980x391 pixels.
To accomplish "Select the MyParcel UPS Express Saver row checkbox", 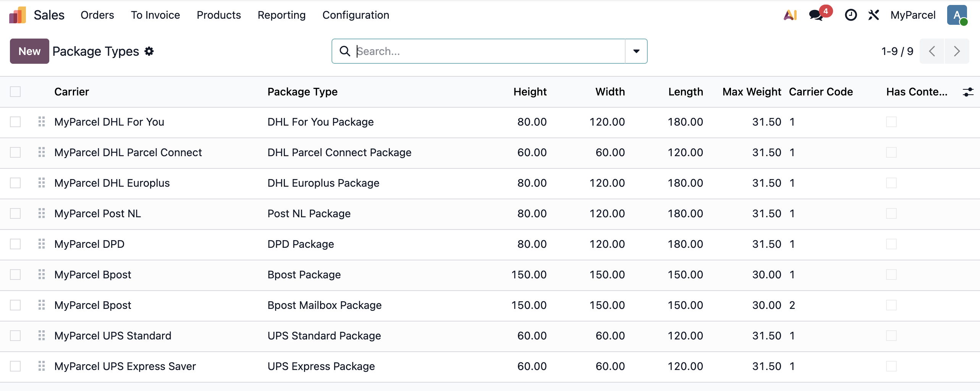I will pos(15,366).
